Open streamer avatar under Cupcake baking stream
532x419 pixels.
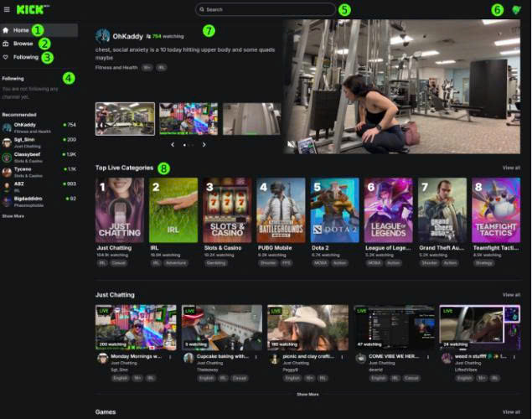tap(189, 359)
